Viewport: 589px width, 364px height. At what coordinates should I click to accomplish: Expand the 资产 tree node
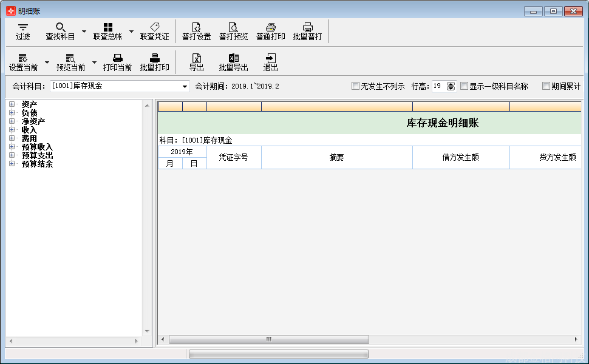click(12, 104)
